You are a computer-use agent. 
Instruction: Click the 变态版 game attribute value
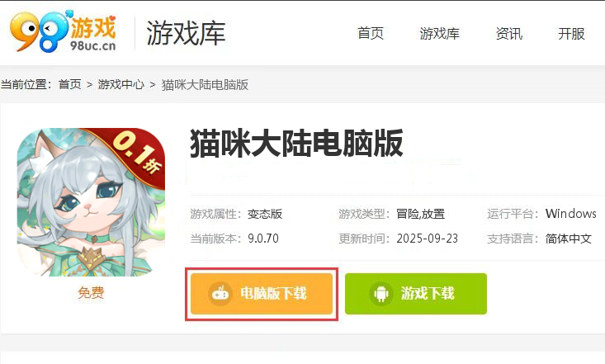pos(265,214)
